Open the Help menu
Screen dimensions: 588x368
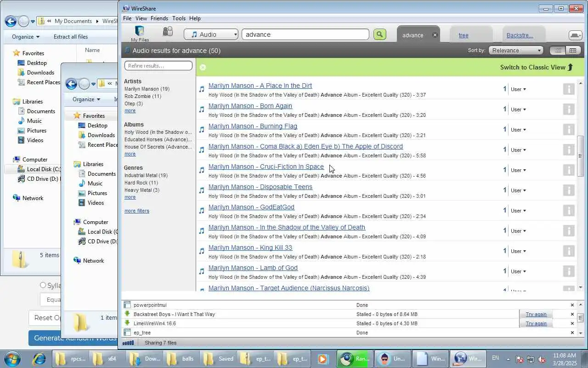[x=195, y=18]
